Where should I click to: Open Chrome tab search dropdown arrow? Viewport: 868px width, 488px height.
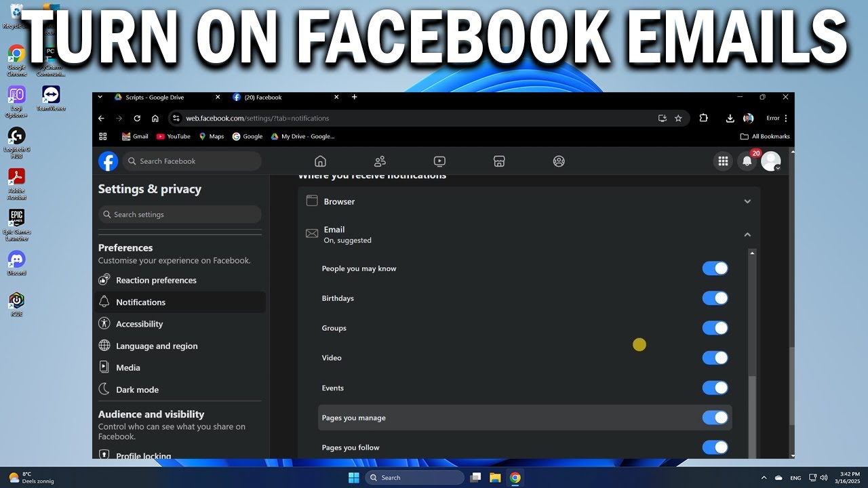(100, 97)
